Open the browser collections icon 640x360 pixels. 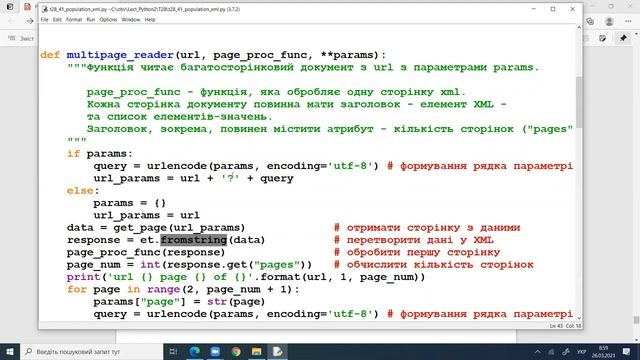590,22
